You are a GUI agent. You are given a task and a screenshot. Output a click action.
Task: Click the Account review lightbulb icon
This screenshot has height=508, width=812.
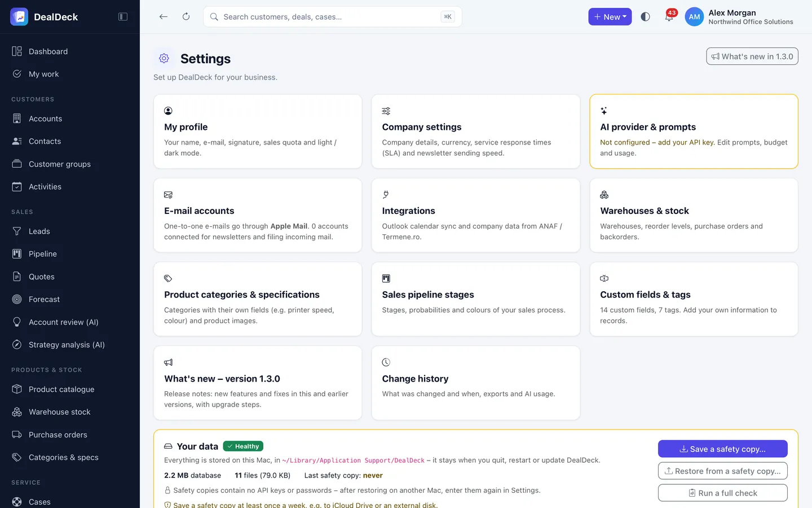pyautogui.click(x=17, y=322)
